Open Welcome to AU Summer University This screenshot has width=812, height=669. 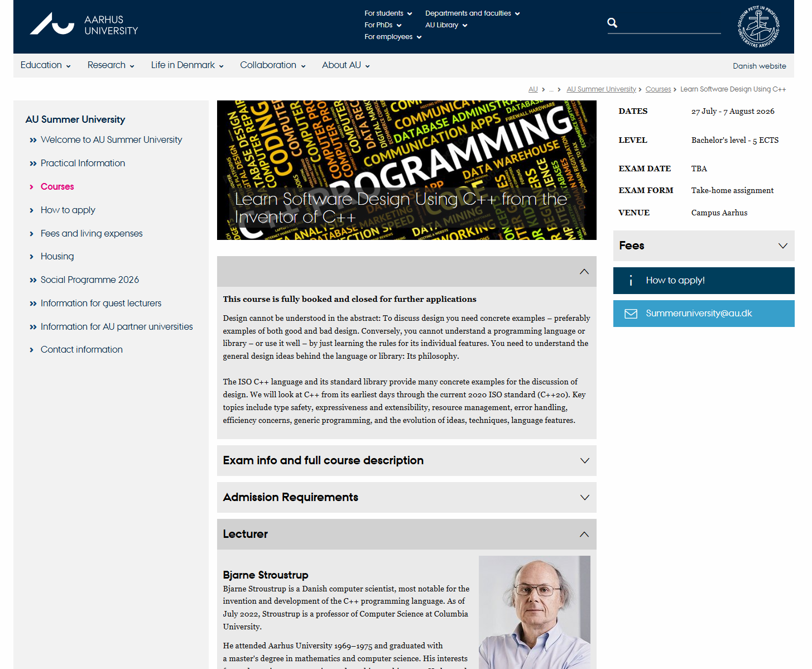click(111, 140)
